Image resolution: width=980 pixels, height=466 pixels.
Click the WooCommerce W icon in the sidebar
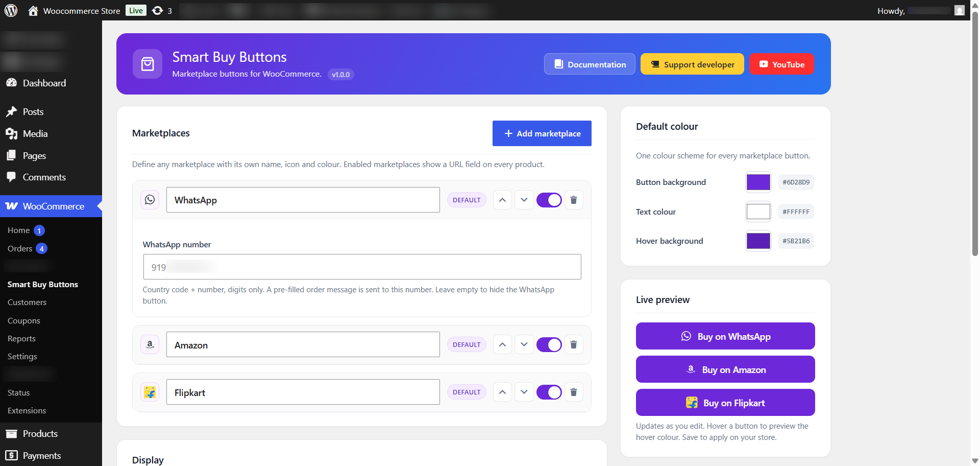click(12, 206)
